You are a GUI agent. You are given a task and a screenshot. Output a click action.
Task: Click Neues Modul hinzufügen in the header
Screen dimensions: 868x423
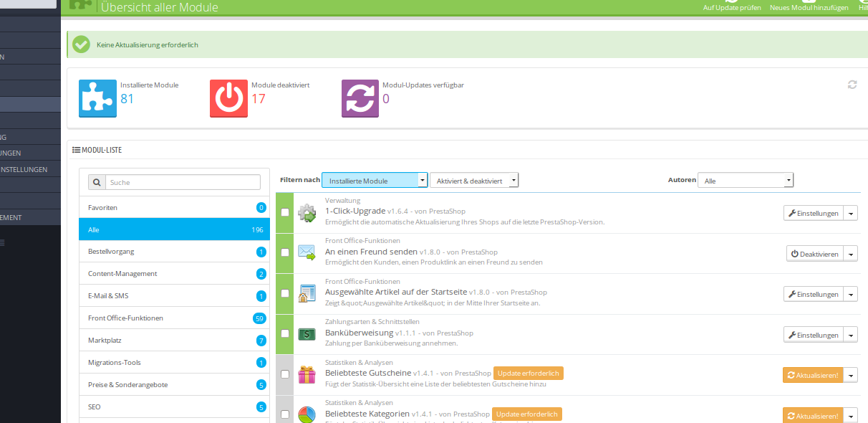809,6
